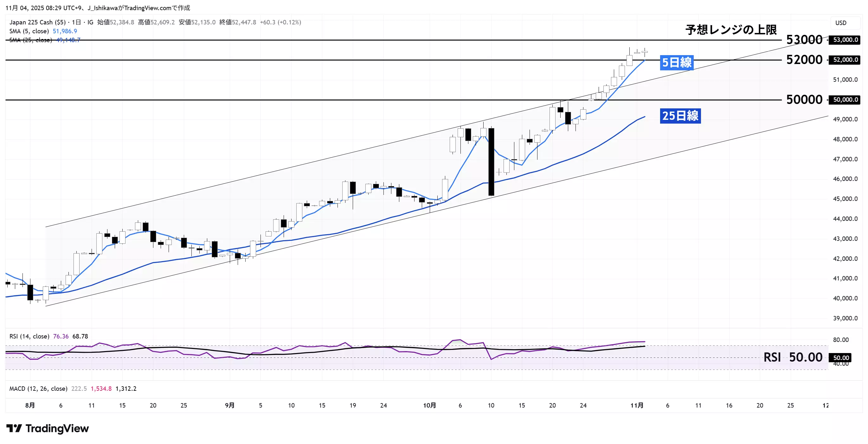Screen dimensions: 868x444
Task: Click the USD currency label
Action: click(x=841, y=23)
